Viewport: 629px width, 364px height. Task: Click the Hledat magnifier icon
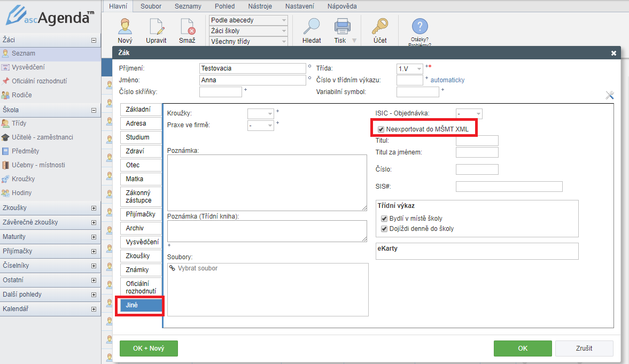312,27
